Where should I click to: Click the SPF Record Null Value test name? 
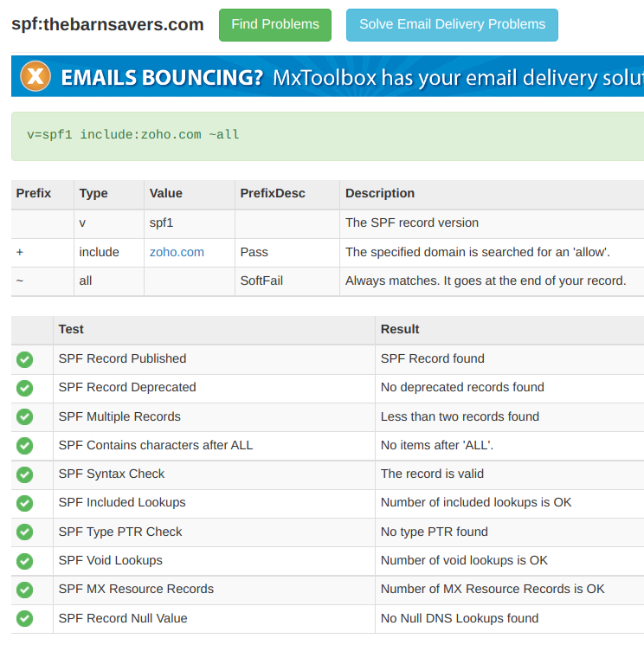coord(123,619)
